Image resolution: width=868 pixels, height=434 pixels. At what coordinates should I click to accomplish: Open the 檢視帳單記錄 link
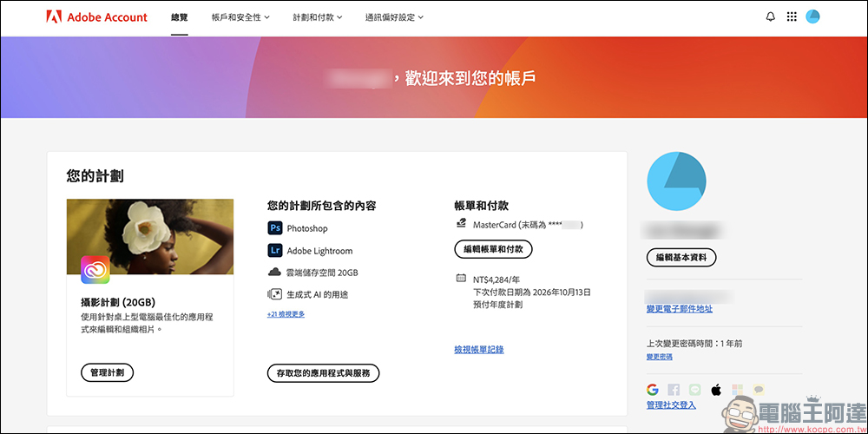point(478,349)
